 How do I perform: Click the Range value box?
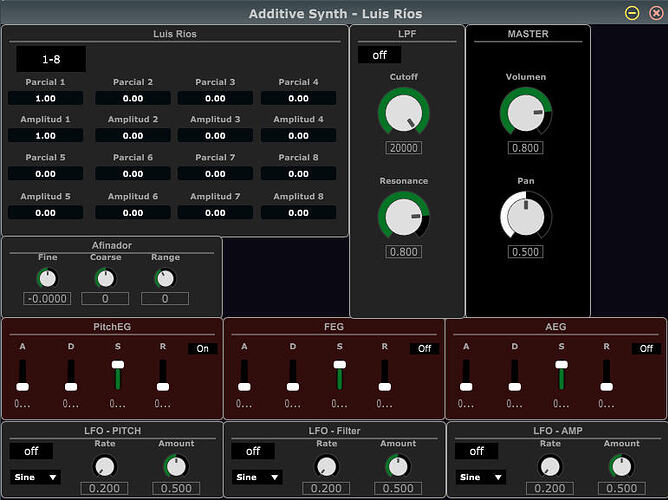(165, 299)
